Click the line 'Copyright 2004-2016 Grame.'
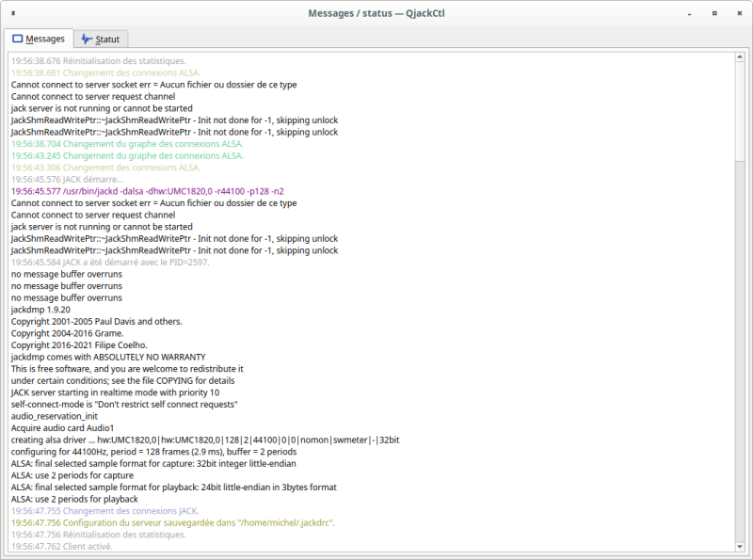This screenshot has height=560, width=753. (67, 333)
